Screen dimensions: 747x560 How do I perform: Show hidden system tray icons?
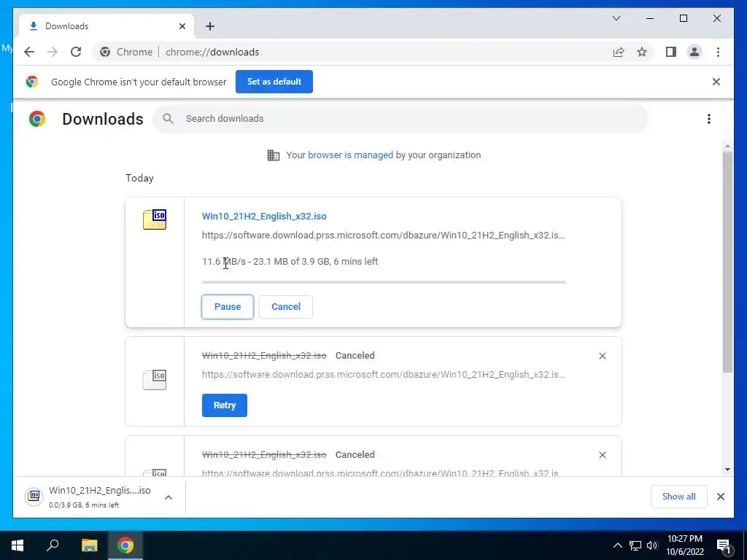(617, 545)
